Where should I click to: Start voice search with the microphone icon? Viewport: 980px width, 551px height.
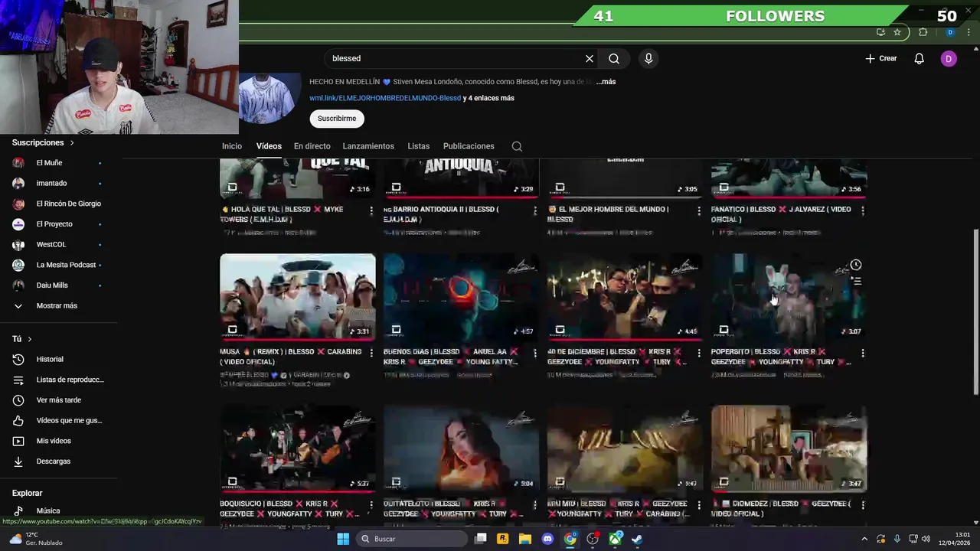coord(648,58)
